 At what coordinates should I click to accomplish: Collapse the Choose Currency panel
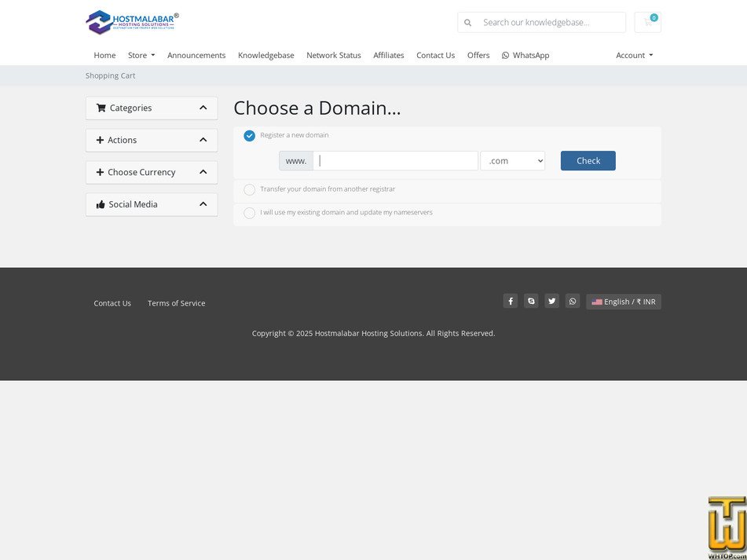pos(203,172)
